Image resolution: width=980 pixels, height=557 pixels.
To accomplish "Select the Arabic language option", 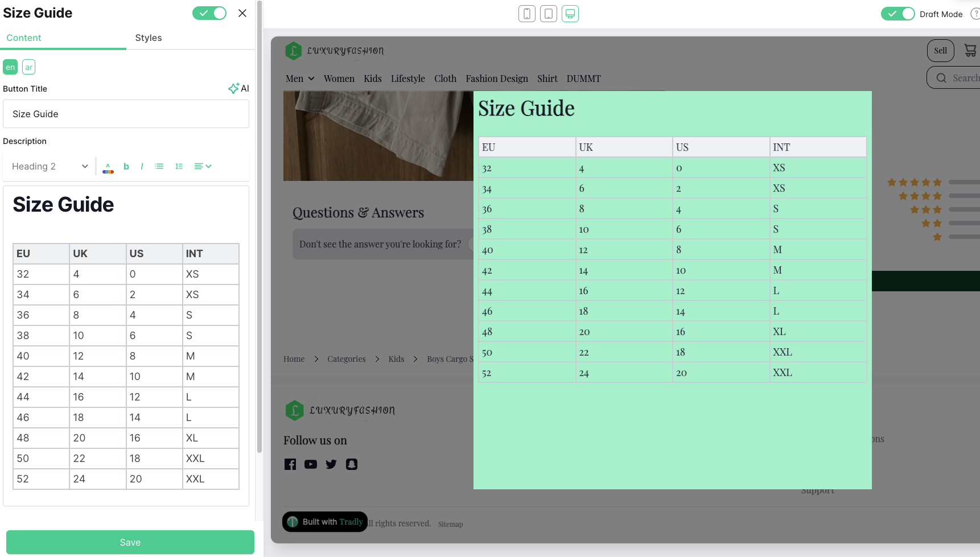I will (x=28, y=67).
